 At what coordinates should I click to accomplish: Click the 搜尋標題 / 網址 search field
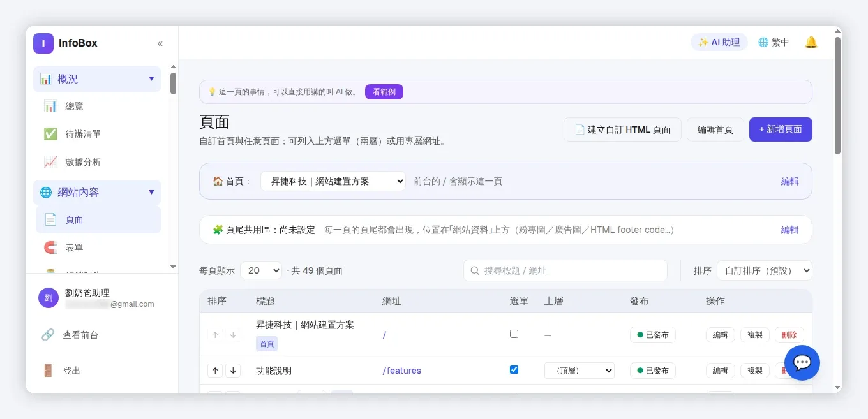coord(565,270)
